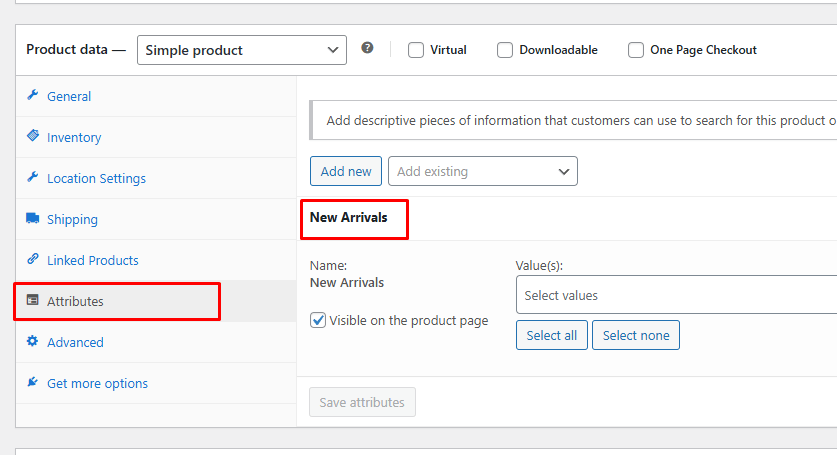The image size is (837, 455).
Task: Click the Value(s): label
Action: click(539, 265)
